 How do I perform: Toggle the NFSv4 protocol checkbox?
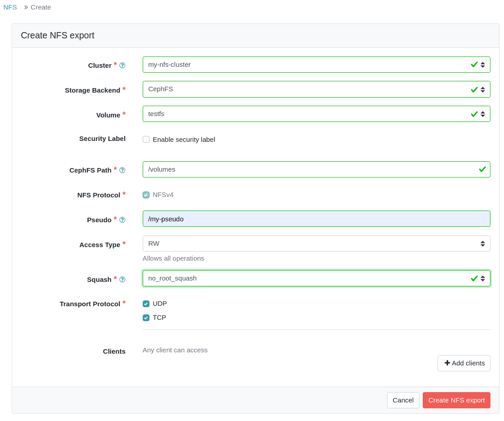point(146,195)
